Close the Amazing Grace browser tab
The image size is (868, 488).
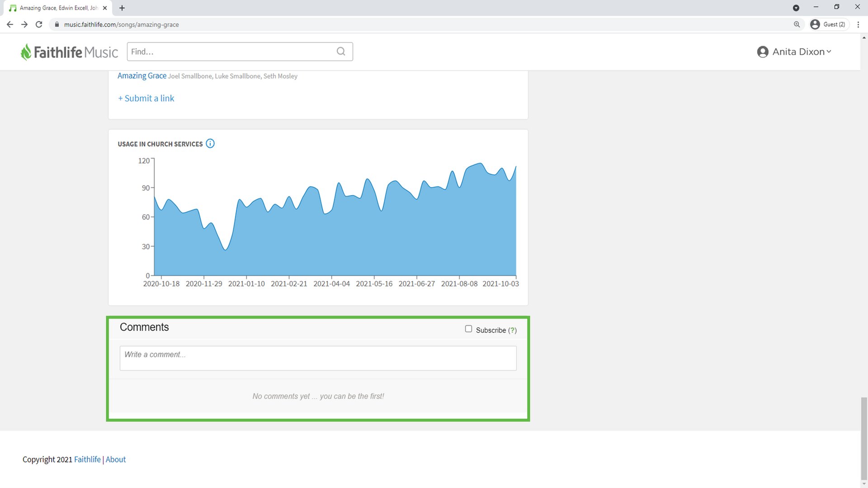pyautogui.click(x=105, y=8)
